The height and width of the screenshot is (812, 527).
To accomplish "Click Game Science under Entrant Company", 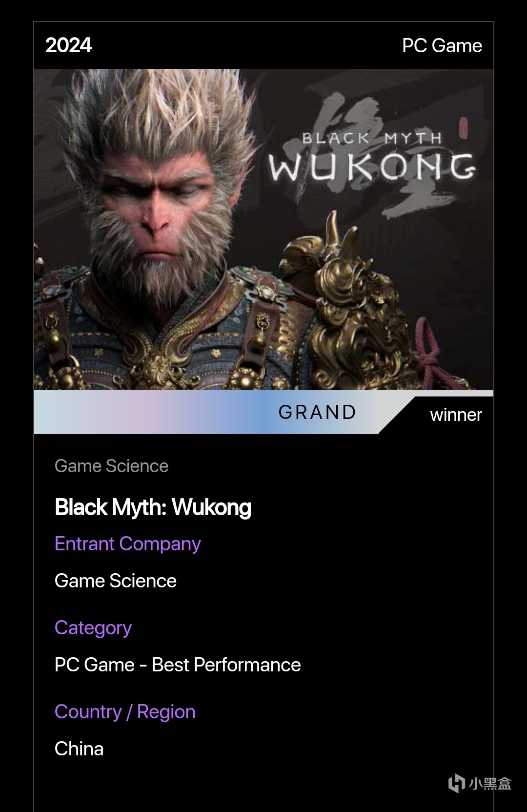I will (116, 581).
